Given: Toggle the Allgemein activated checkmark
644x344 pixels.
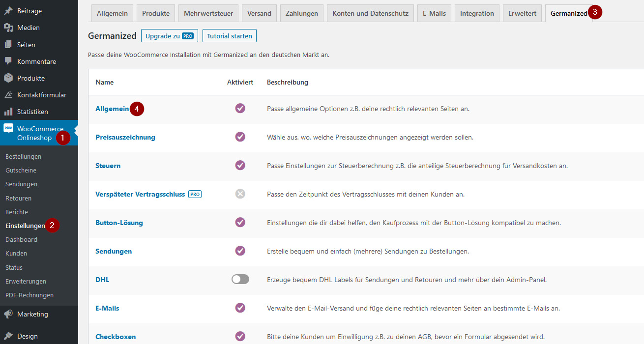Looking at the screenshot, I should tap(240, 109).
